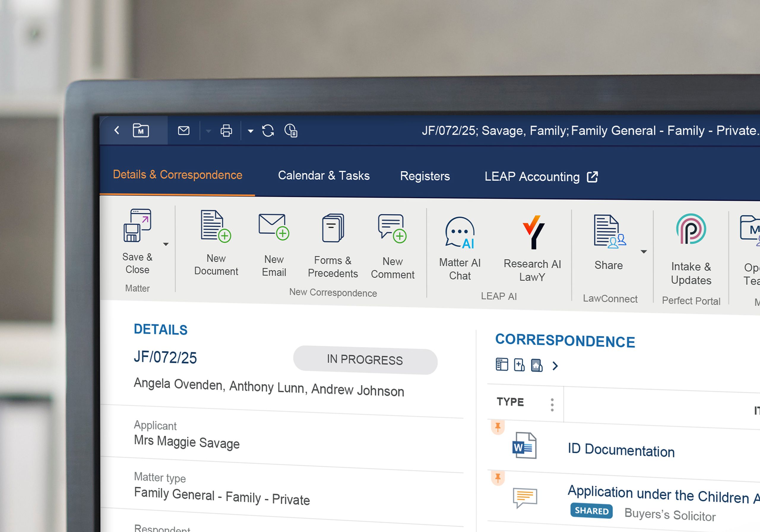
Task: Click the IN PROGRESS status button
Action: [x=365, y=360]
